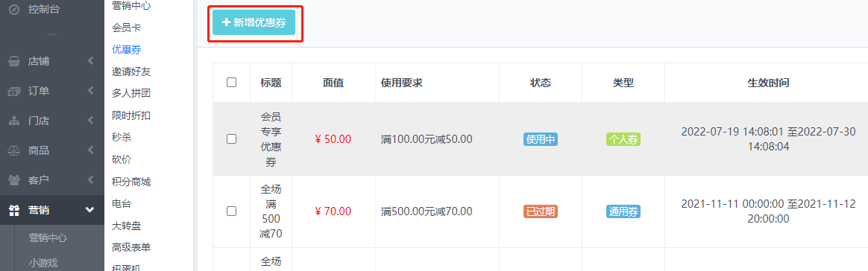Click the 店铺 shop basket icon

[14, 61]
